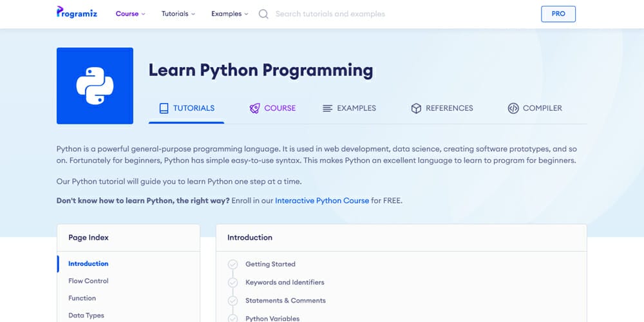Viewport: 644px width, 322px height.
Task: Open the Python Variables tutorial
Action: [x=272, y=319]
